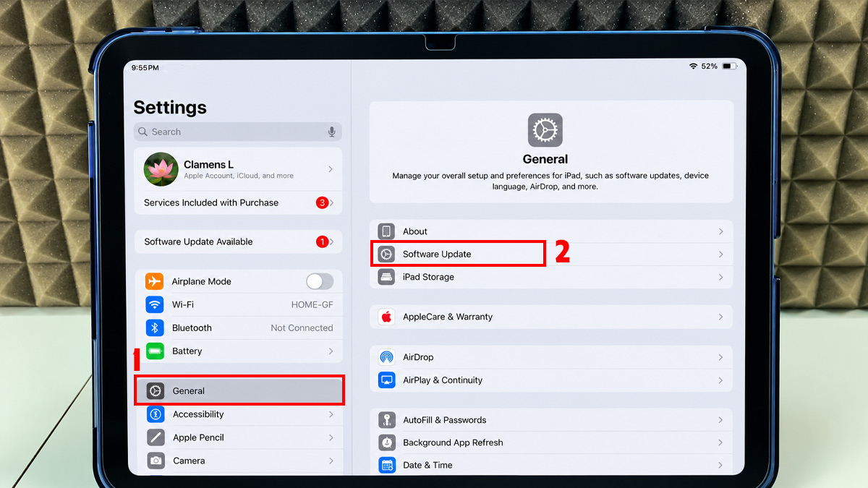Tap the green Battery icon
The image size is (868, 488).
(155, 351)
